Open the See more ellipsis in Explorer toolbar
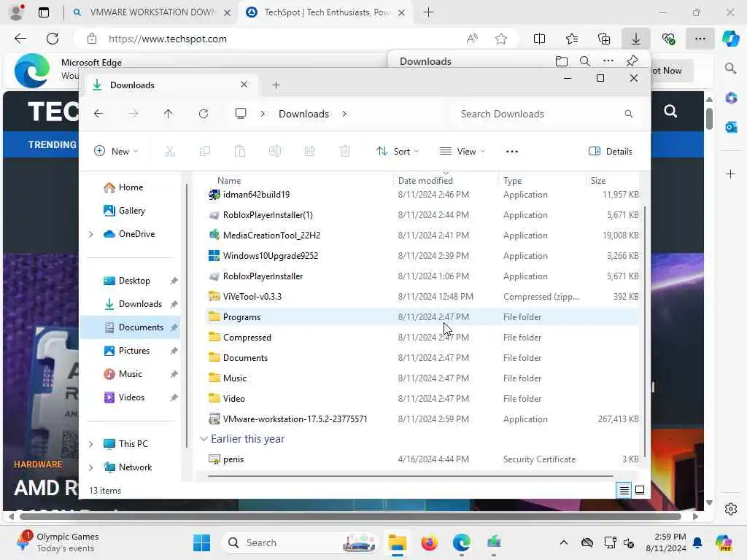This screenshot has width=747, height=560. 511,152
